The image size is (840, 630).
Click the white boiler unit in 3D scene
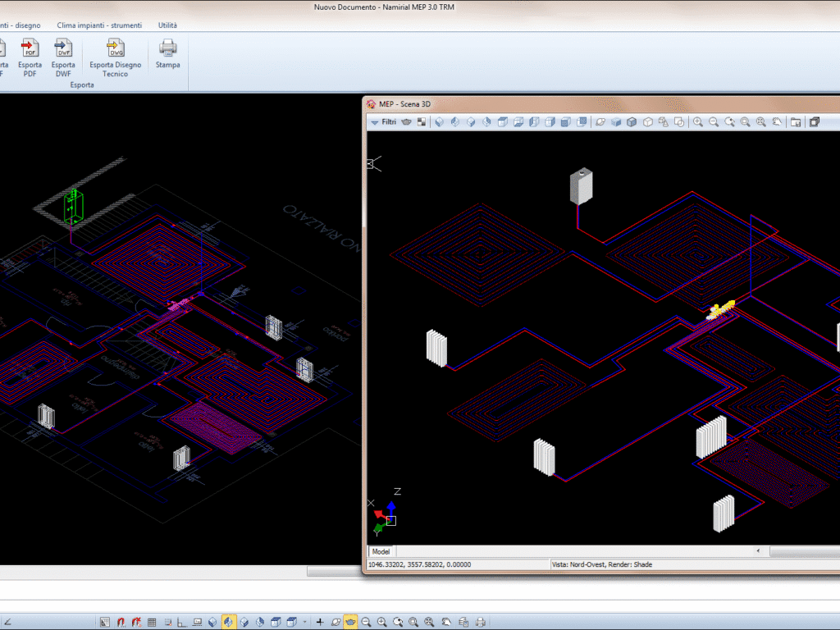pos(581,186)
